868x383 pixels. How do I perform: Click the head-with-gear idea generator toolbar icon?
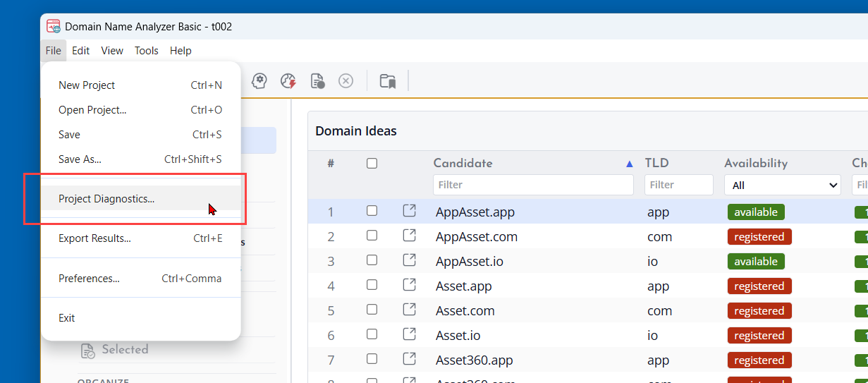tap(259, 80)
